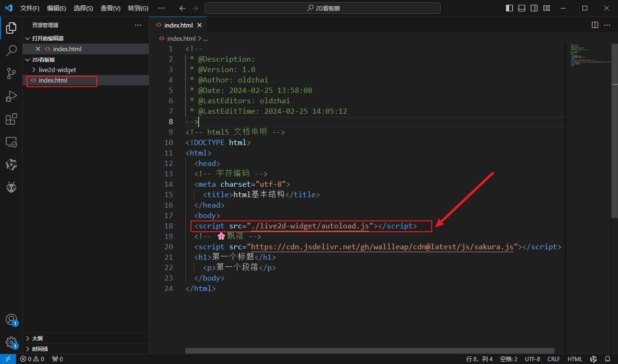This screenshot has height=364, width=618.
Task: Open errors and warnings in status bar
Action: click(32, 359)
